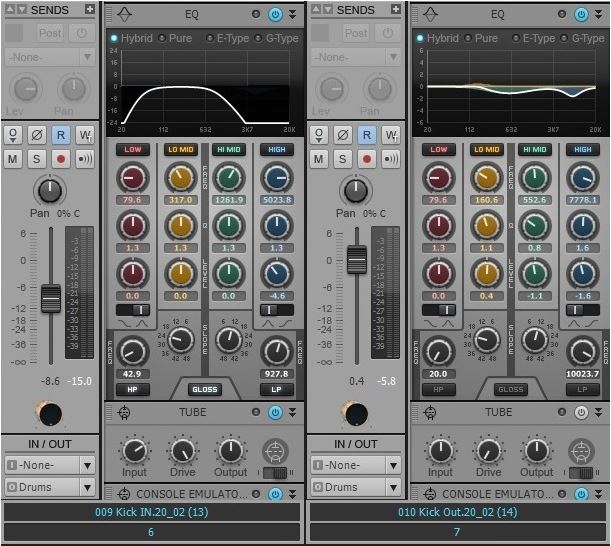
Task: Invert phase on the Kick IN strip
Action: pos(37,135)
